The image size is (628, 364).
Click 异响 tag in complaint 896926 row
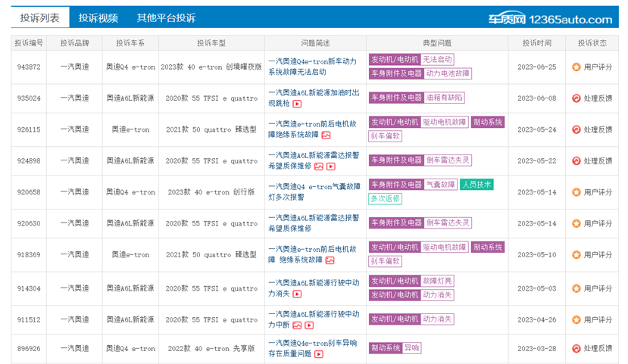click(411, 348)
